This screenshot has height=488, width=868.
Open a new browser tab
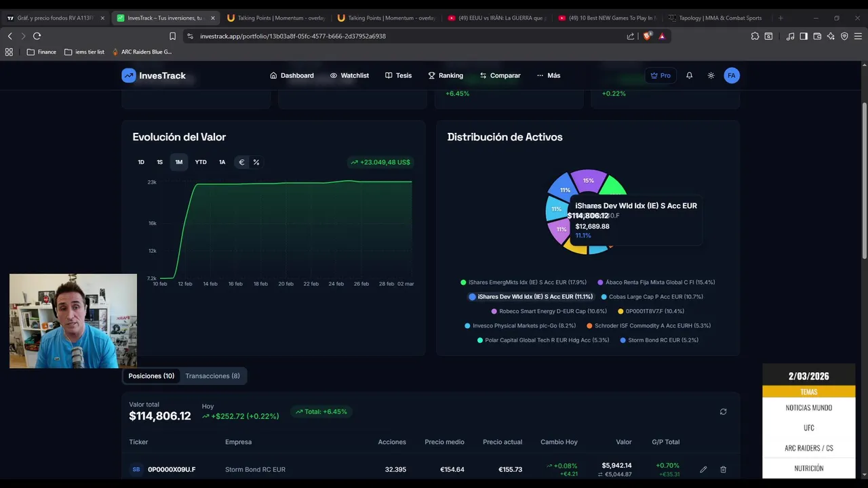[x=781, y=18]
